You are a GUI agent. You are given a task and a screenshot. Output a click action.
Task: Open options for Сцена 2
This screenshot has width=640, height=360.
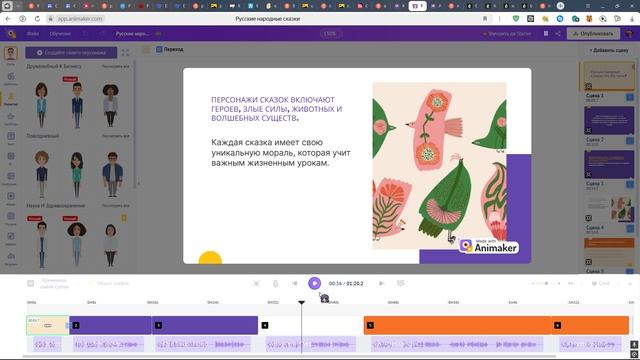coord(630,141)
